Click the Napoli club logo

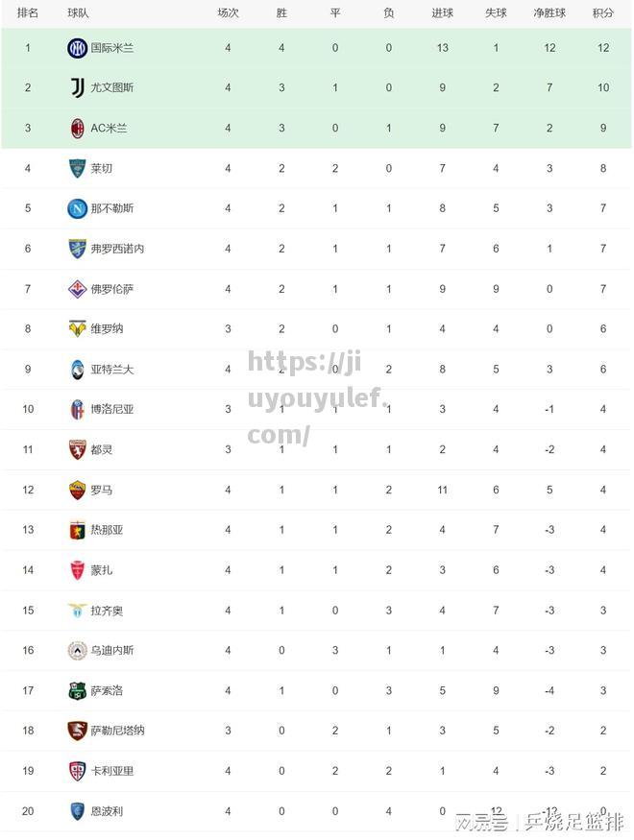click(x=77, y=208)
